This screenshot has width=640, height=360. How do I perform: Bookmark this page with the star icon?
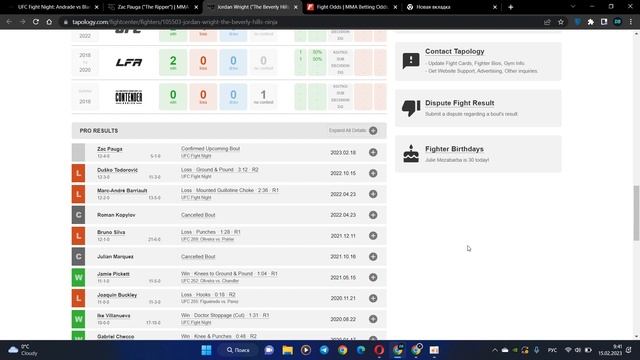click(561, 22)
